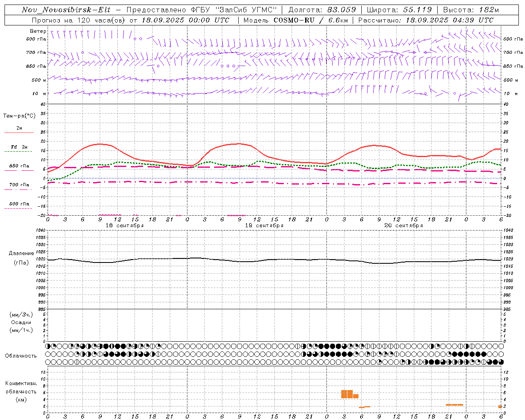Screen dimensions: 525x420
Task: Click the '(гПа)' unit under Давление
Action: [21, 263]
